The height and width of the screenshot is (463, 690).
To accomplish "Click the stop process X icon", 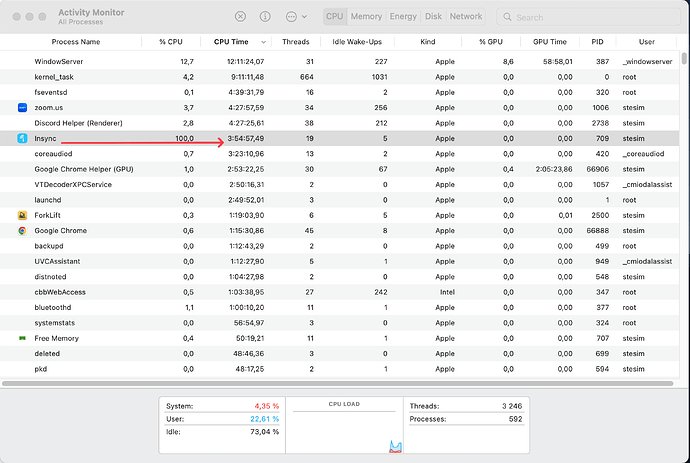I will (240, 17).
